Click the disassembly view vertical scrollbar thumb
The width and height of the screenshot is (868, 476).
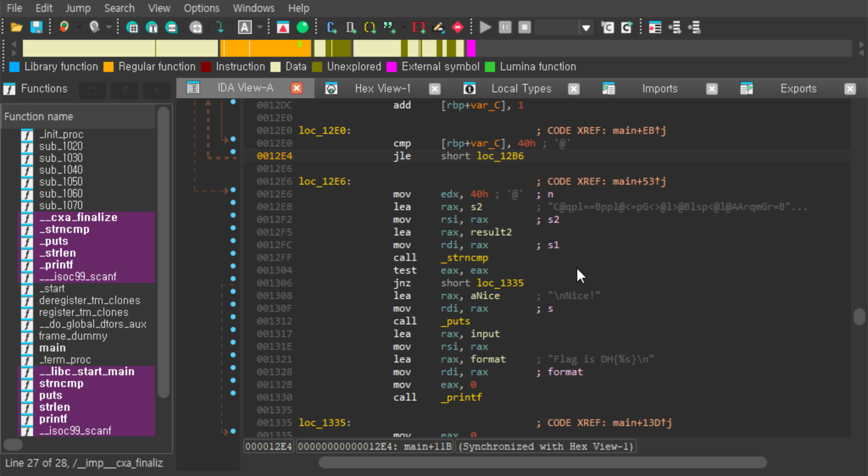click(859, 316)
